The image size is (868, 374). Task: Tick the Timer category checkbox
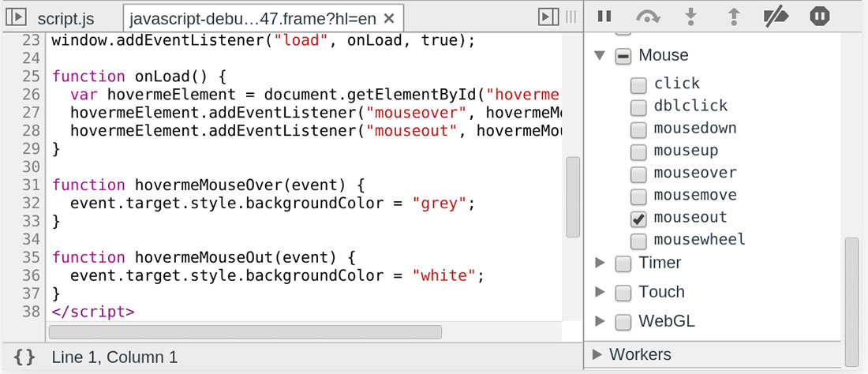click(623, 264)
